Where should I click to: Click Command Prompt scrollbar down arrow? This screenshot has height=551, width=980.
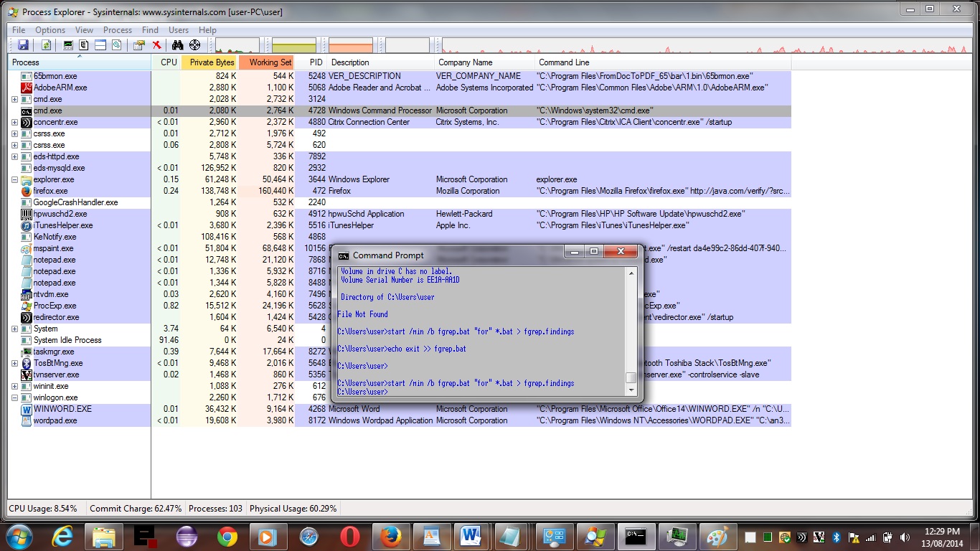coord(631,390)
